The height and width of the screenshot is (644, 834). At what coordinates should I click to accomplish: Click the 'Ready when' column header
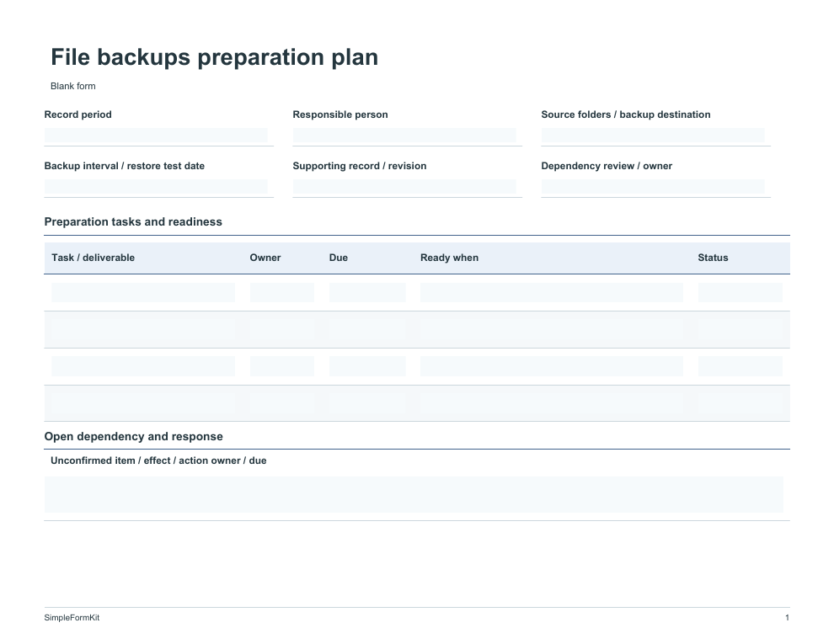point(450,258)
